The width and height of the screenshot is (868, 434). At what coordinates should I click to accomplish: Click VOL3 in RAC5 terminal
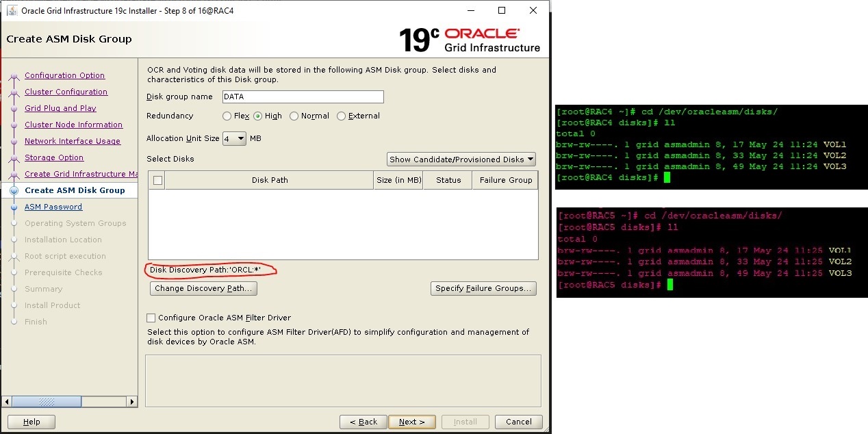840,273
